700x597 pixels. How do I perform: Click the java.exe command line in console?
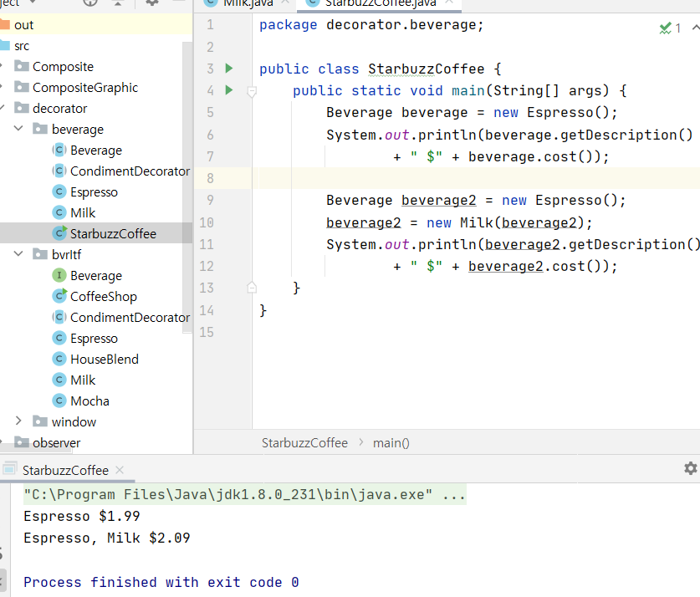tap(245, 494)
